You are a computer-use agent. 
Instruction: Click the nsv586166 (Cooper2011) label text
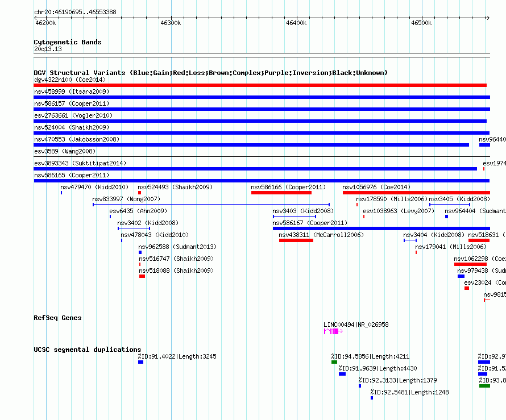(x=288, y=187)
